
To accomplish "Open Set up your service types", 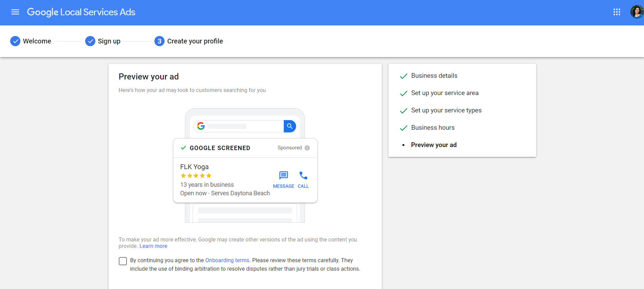I will point(446,110).
